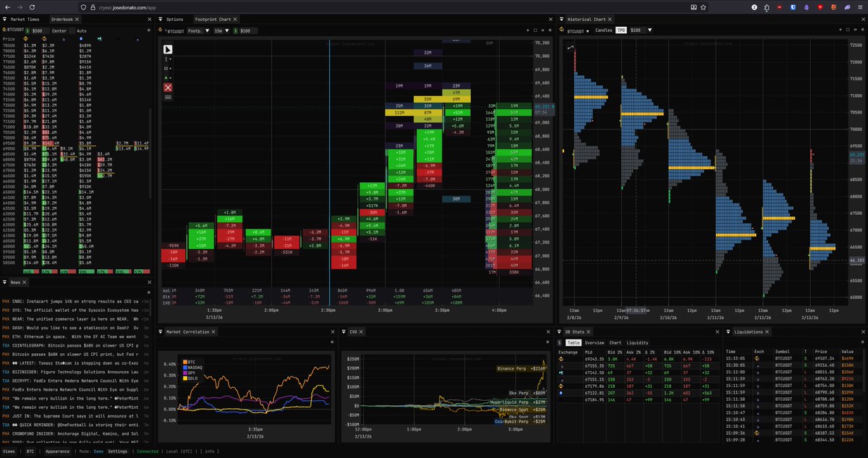Open the Options panel group dropdown
Image resolution: width=868 pixels, height=458 pixels.
pyautogui.click(x=161, y=20)
